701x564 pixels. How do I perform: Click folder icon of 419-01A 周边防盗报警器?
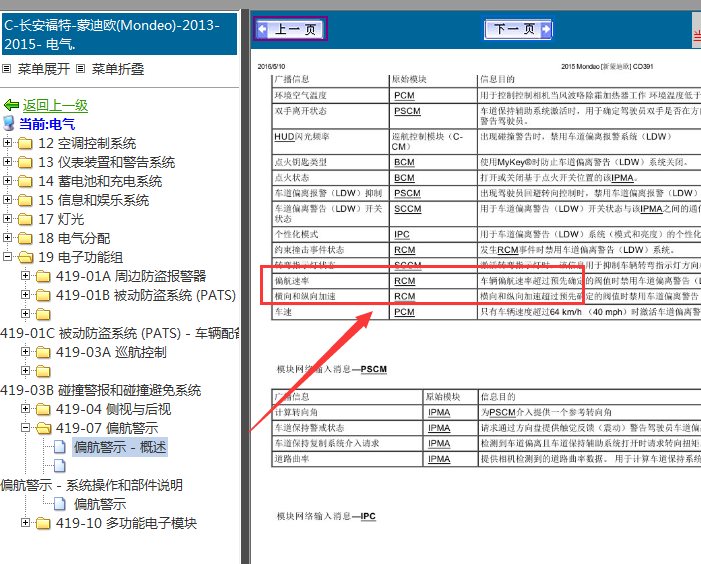click(43, 276)
